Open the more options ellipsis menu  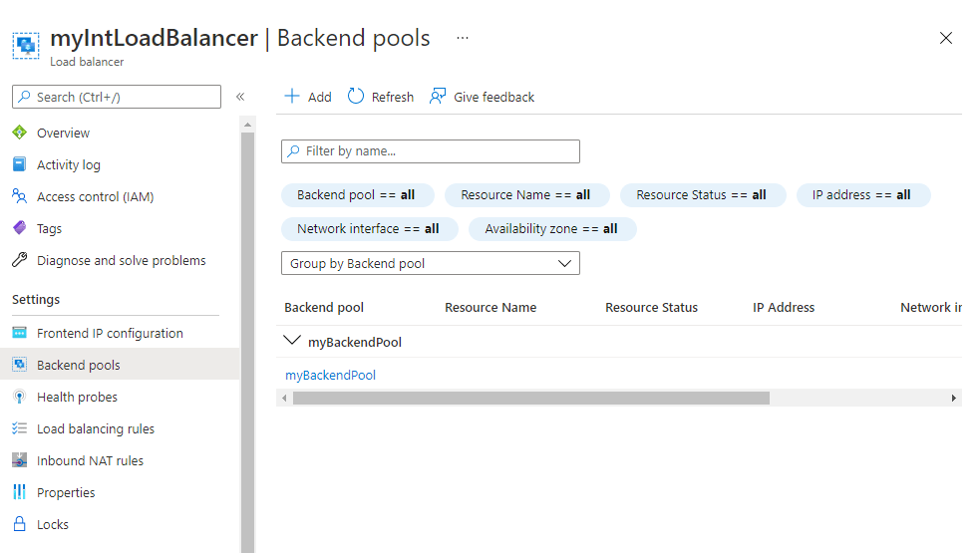point(463,38)
